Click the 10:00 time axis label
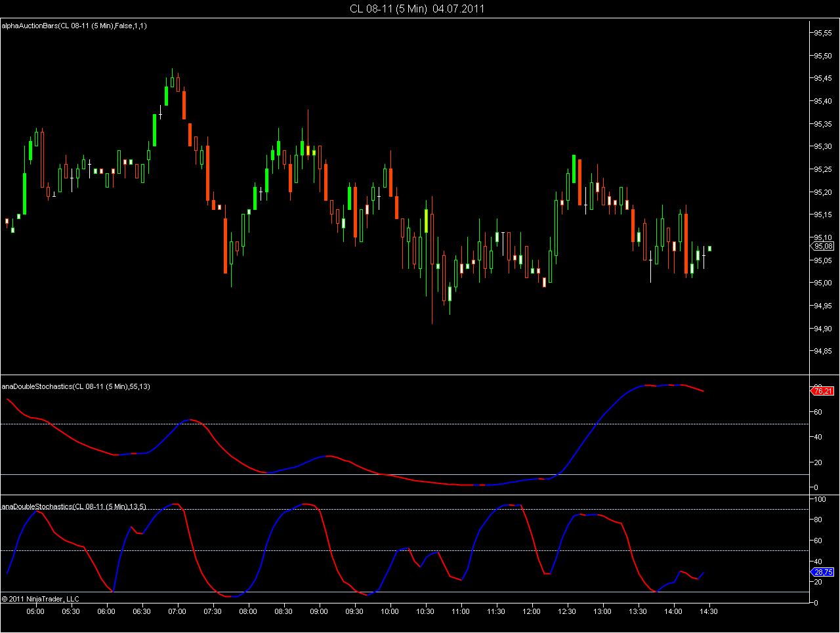Screen dimensions: 840x633 pyautogui.click(x=390, y=611)
